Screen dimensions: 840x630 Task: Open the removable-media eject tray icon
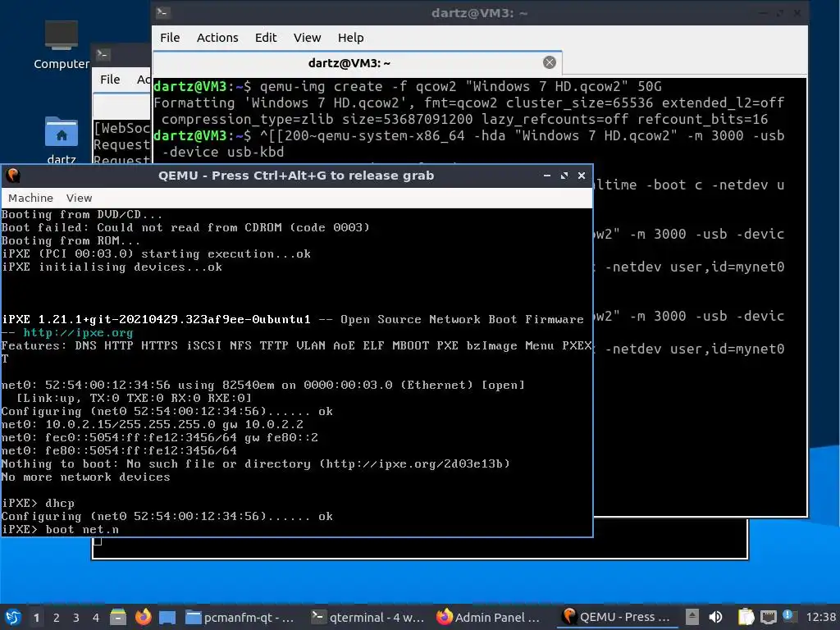point(692,617)
